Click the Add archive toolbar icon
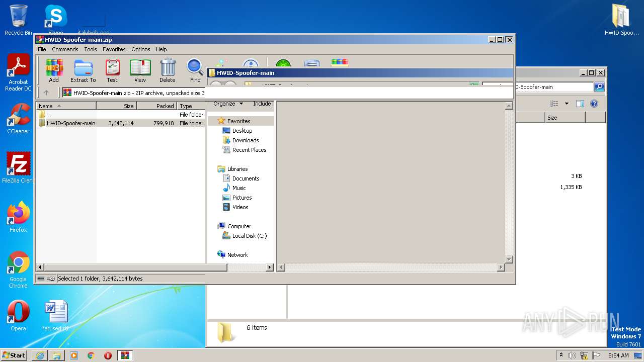 click(54, 70)
